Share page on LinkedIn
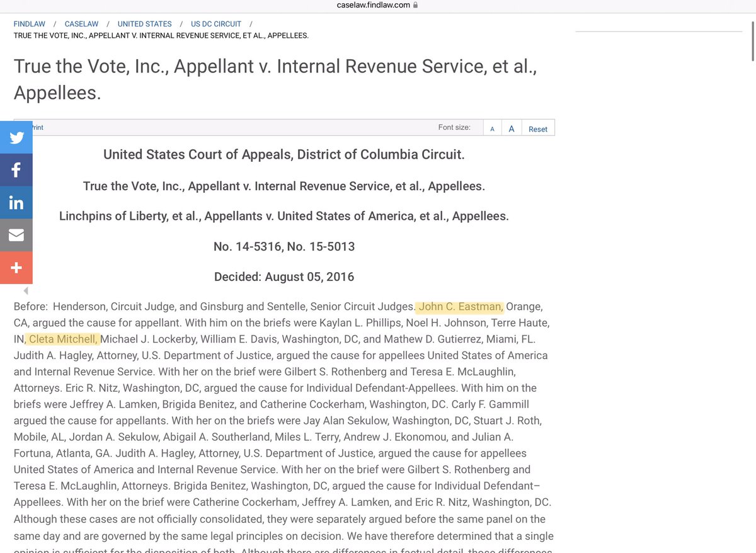The image size is (756, 553). pos(16,203)
